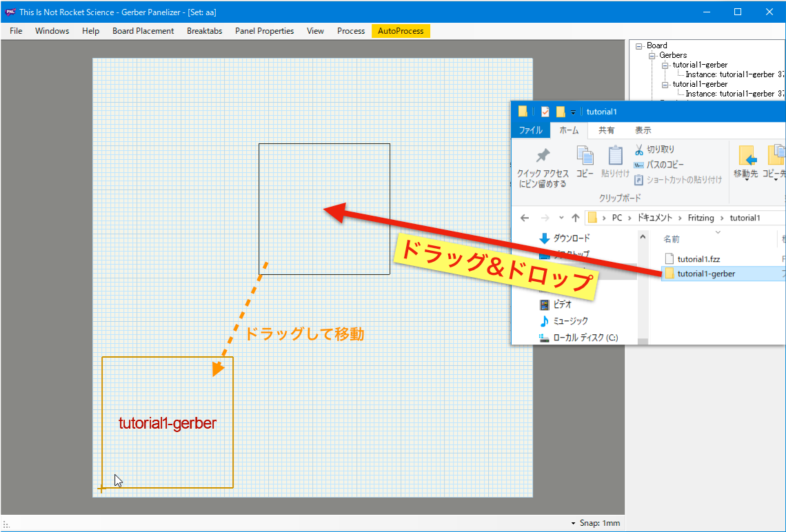The image size is (786, 532).
Task: Click the 貼り付け (paste) clipboard icon
Action: point(615,155)
